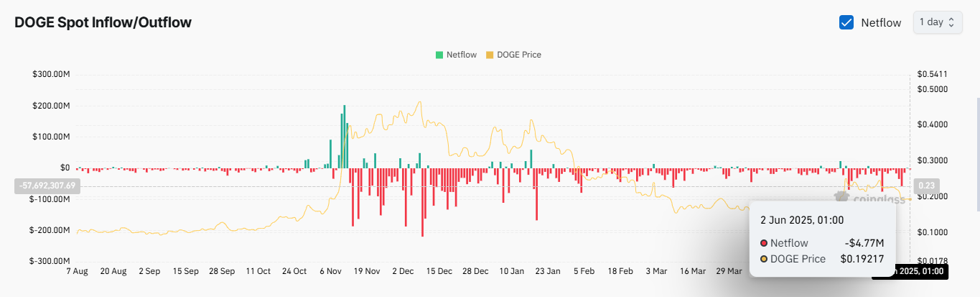Click the -57,692,307.69 crosshair value label
The height and width of the screenshot is (297, 980).
(47, 186)
